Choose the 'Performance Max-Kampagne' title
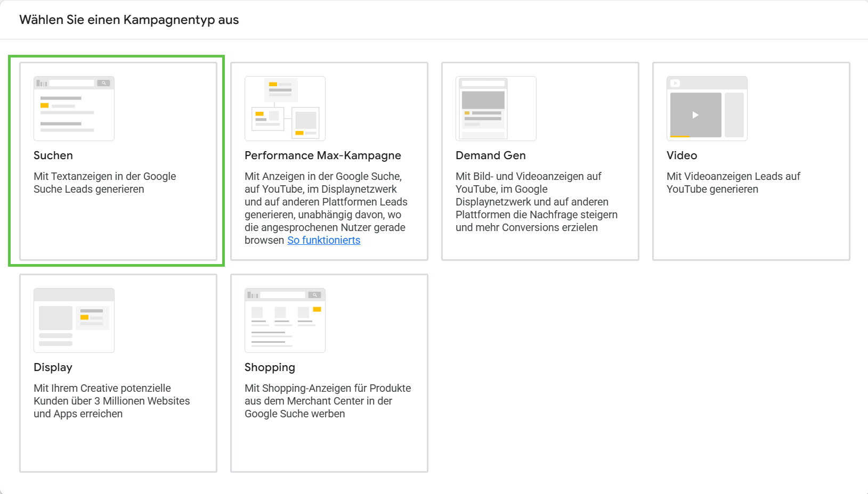This screenshot has width=868, height=494. point(323,155)
